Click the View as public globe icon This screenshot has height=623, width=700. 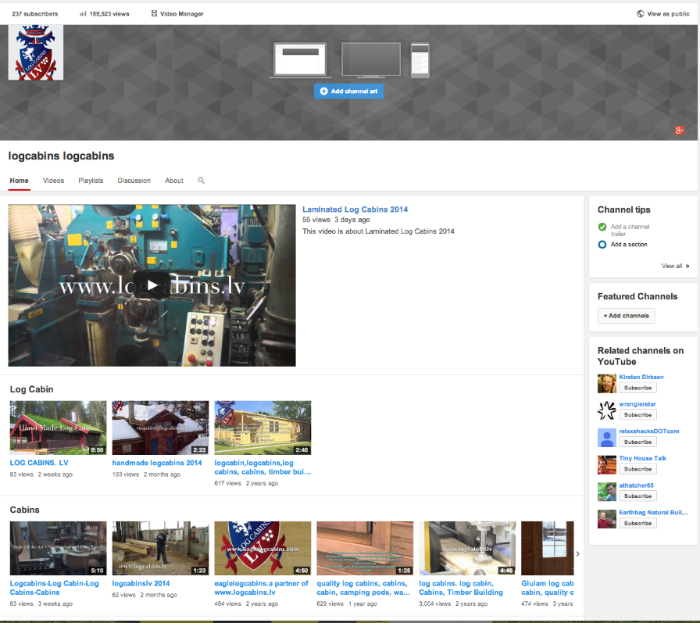[x=640, y=14]
